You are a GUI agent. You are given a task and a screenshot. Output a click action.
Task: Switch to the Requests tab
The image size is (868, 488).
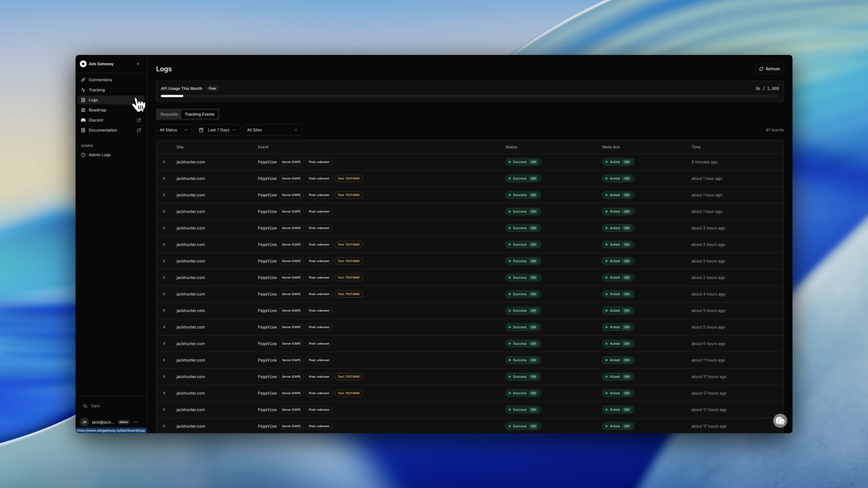point(169,114)
